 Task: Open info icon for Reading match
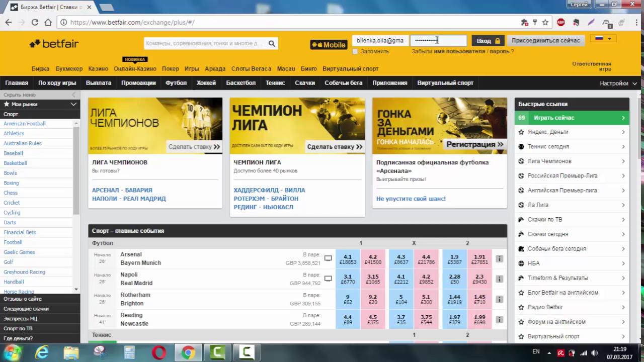pyautogui.click(x=499, y=319)
